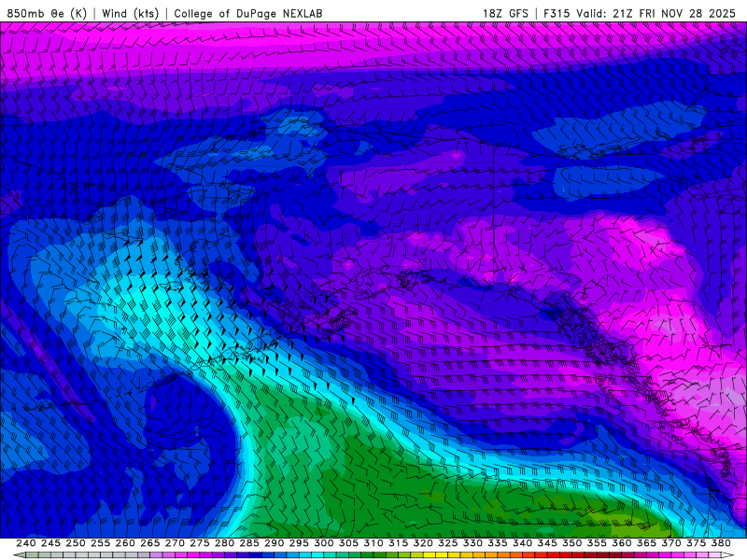Screen dimensions: 747x560
Task: Click the 355 label on the color scale
Action: click(597, 543)
